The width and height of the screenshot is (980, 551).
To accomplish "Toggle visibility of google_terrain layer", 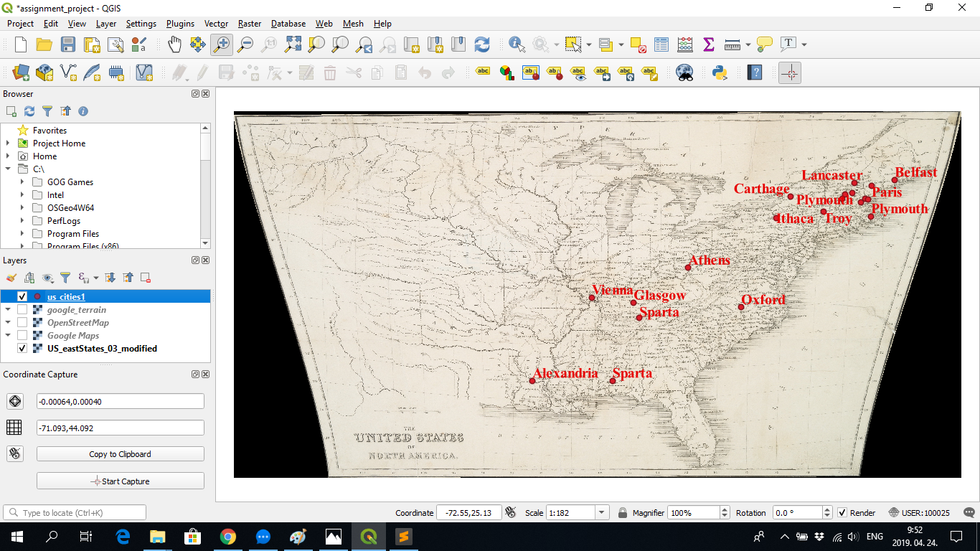I will pyautogui.click(x=22, y=309).
